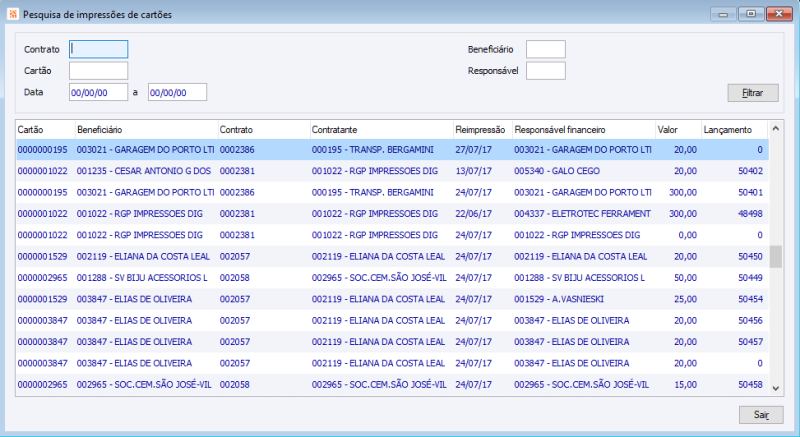Select the CESAR ANTONIO G DOS row

click(392, 171)
